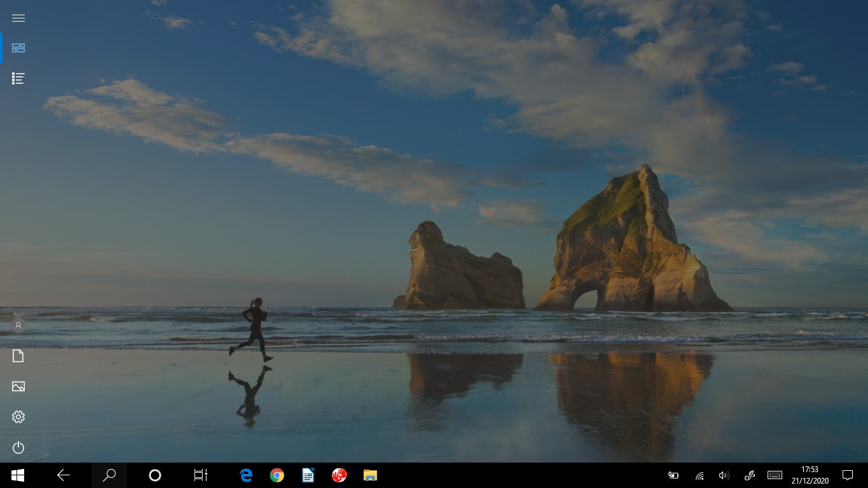Screen dimensions: 868x488
Task: Open Task View
Action: [x=201, y=475]
